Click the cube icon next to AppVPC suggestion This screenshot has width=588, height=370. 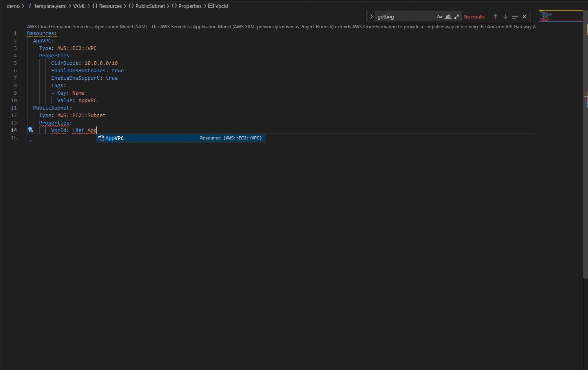(x=101, y=138)
